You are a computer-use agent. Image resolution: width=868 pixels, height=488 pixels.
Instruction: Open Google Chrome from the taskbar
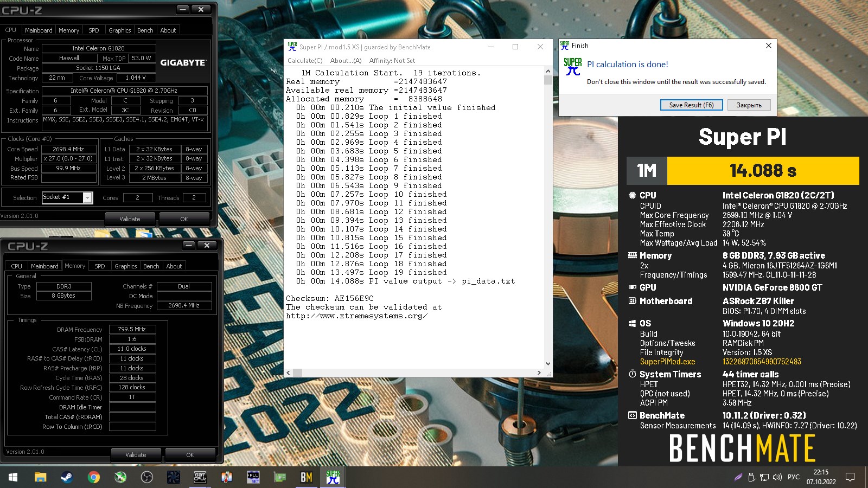94,477
